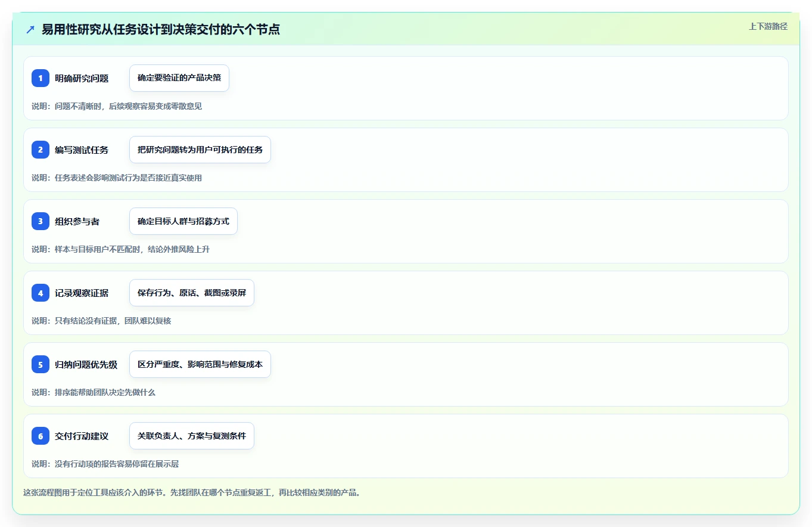Select the 确定目标人群与招募方式 chip

[x=183, y=221]
